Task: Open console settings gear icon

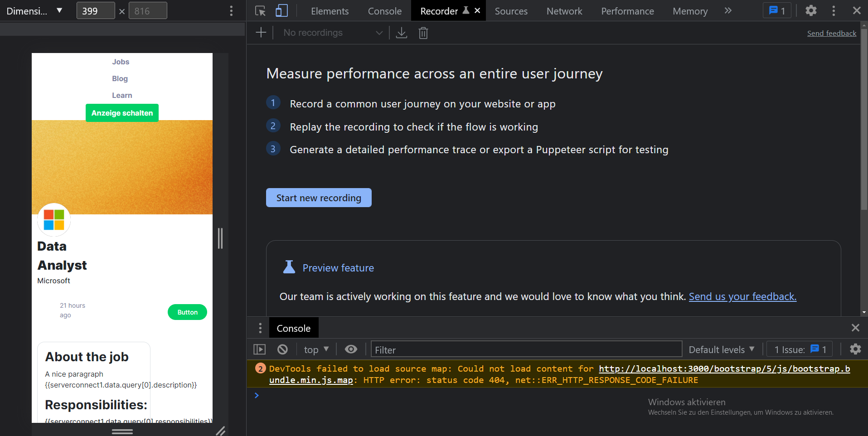Action: tap(855, 349)
